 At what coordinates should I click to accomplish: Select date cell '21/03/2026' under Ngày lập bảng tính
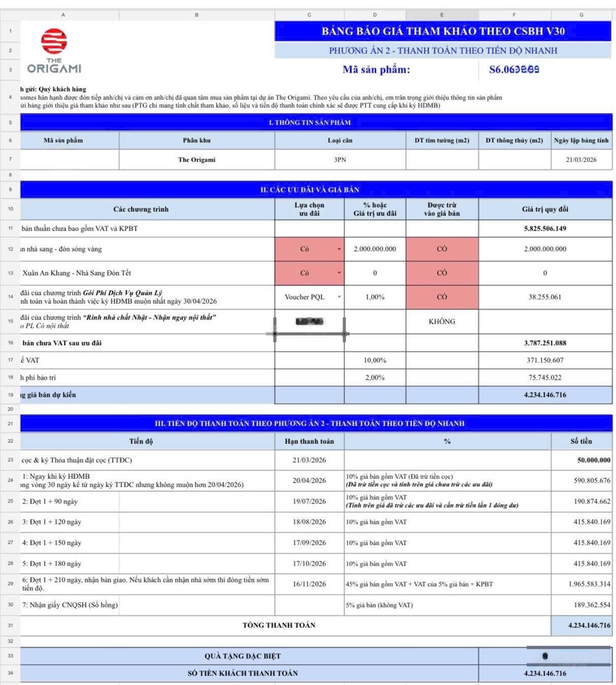point(581,159)
